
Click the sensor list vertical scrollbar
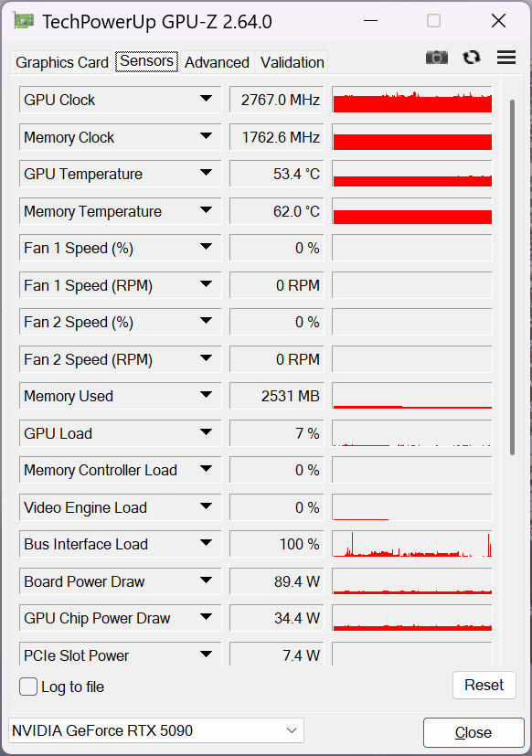(512, 277)
